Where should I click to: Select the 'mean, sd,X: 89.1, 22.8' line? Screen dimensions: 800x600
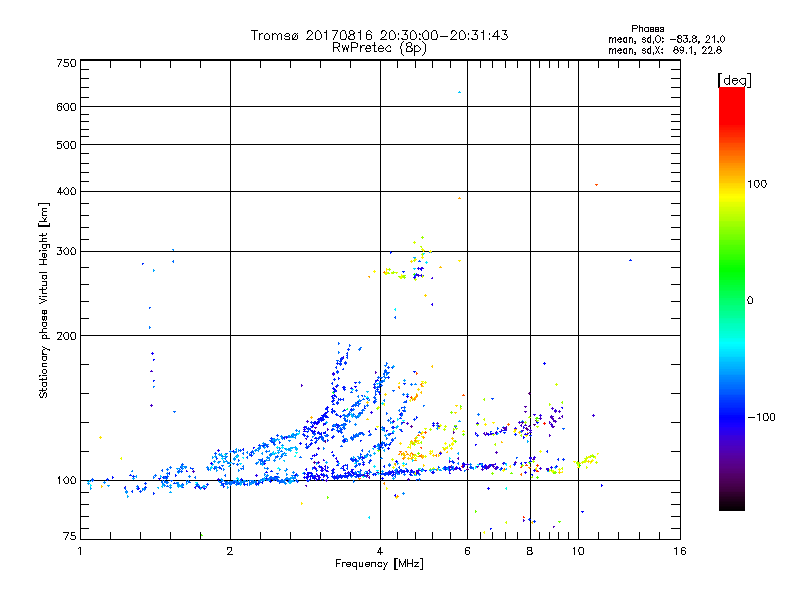(665, 51)
